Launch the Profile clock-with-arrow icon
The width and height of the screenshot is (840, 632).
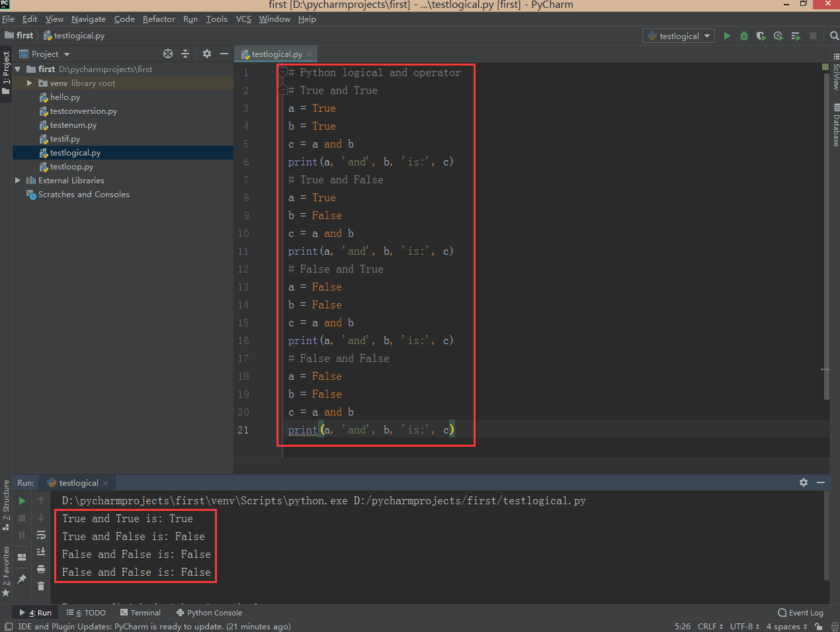tap(778, 36)
